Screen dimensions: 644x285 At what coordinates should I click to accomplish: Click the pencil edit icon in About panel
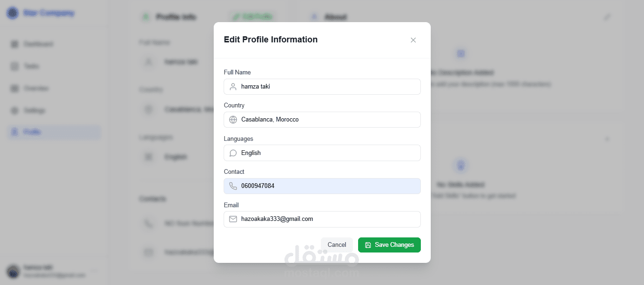coord(607,17)
